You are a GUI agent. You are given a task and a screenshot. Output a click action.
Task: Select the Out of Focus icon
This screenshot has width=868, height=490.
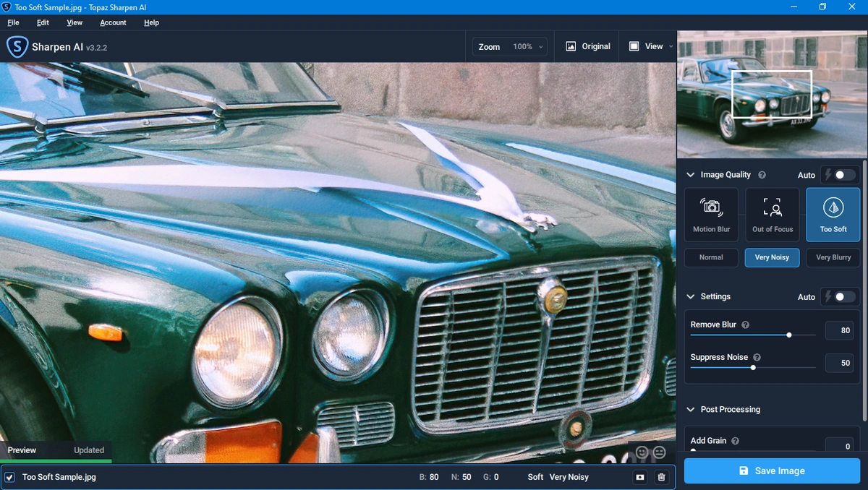773,208
